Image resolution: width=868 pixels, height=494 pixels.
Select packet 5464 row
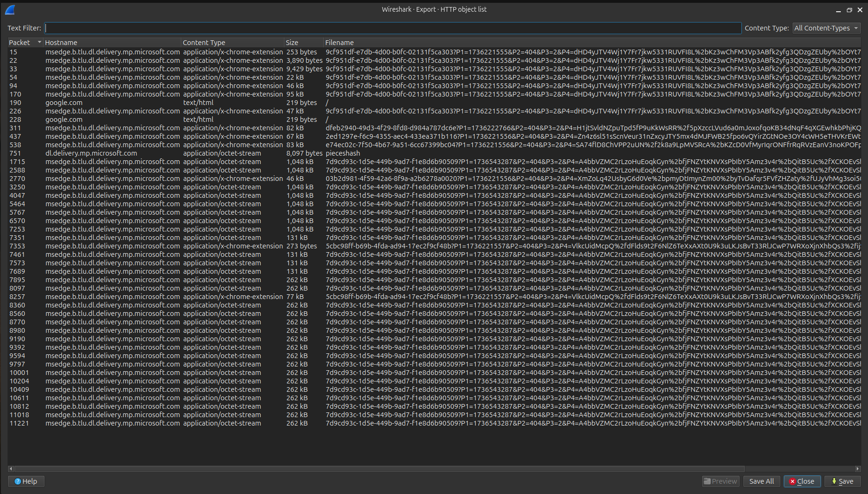(x=434, y=204)
